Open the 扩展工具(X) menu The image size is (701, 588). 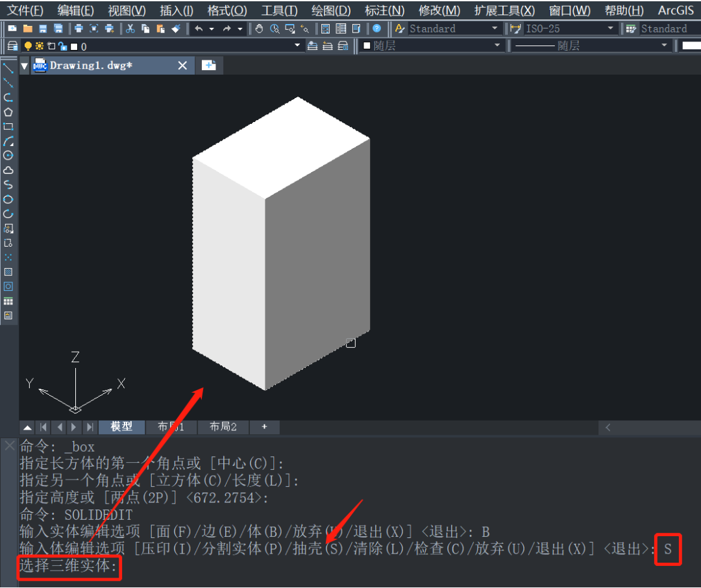[x=505, y=10]
